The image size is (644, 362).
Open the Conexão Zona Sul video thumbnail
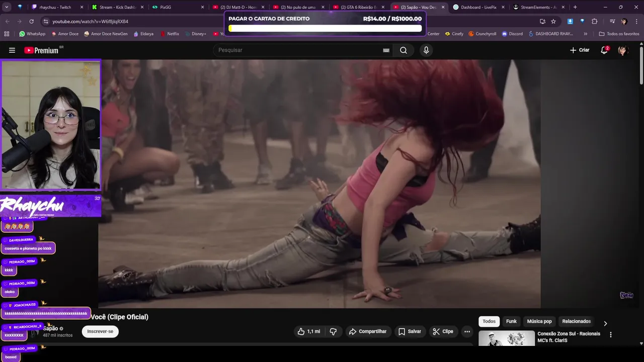point(507,338)
